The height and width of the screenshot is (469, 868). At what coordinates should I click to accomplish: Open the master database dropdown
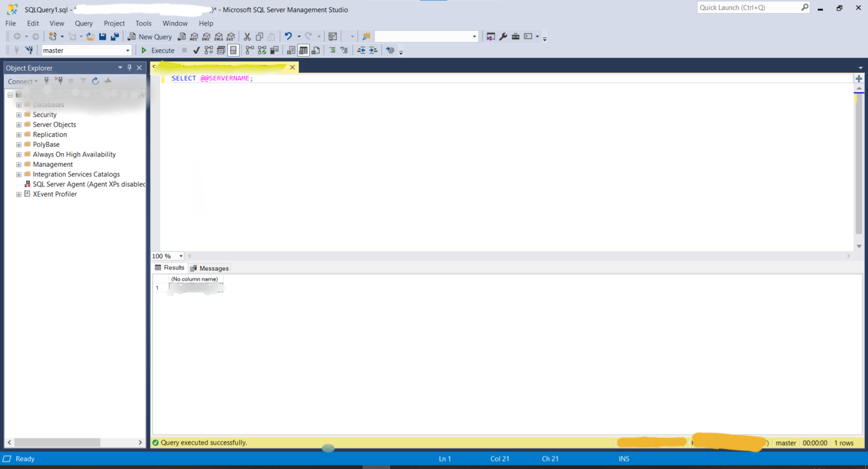point(127,50)
